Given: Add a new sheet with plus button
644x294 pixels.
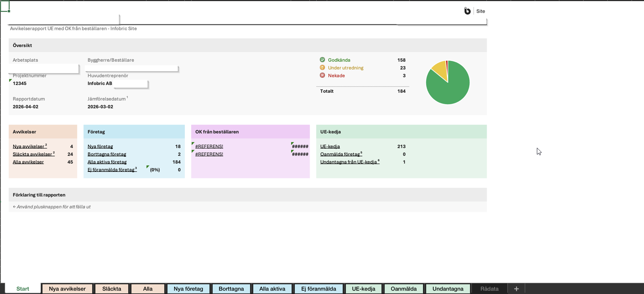Looking at the screenshot, I should 516,289.
